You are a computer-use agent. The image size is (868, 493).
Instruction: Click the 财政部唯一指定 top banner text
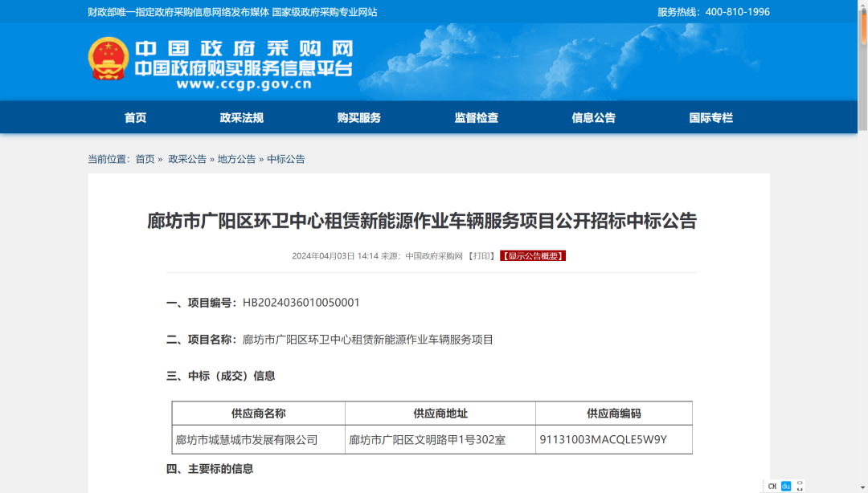[232, 12]
